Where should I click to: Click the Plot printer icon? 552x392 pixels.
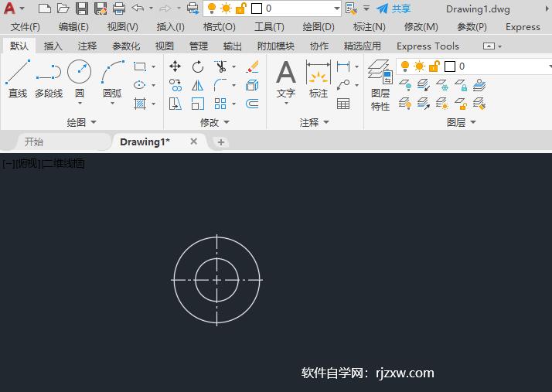point(118,8)
